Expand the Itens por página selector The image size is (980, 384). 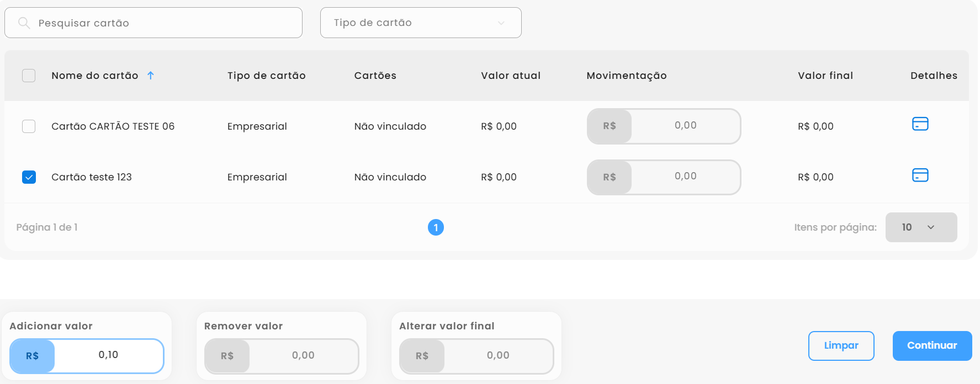click(921, 227)
